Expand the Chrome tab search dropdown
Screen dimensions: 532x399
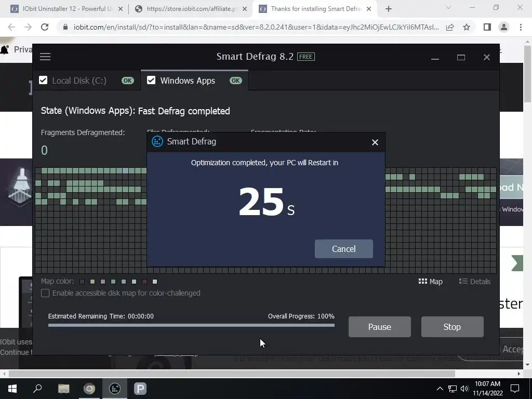(448, 7)
